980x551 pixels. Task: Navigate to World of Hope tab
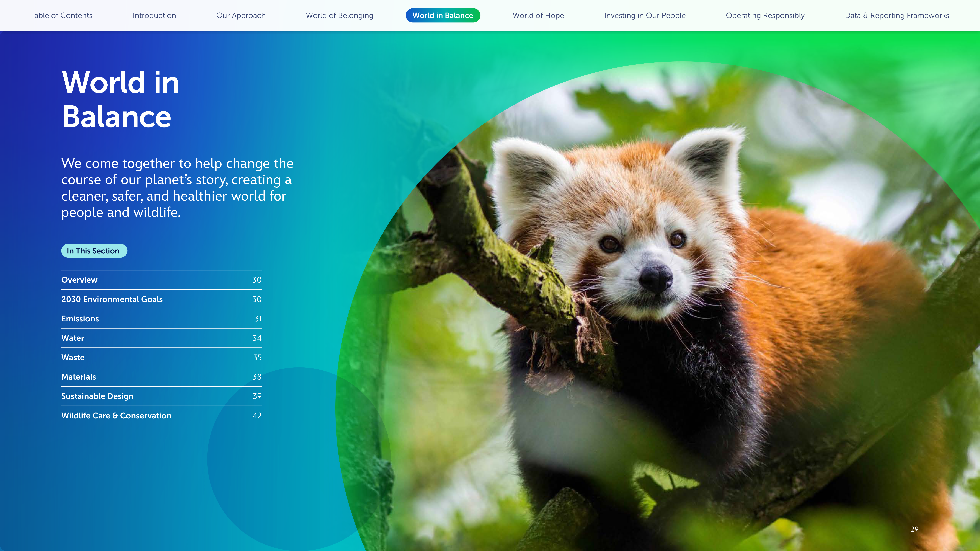pyautogui.click(x=538, y=16)
